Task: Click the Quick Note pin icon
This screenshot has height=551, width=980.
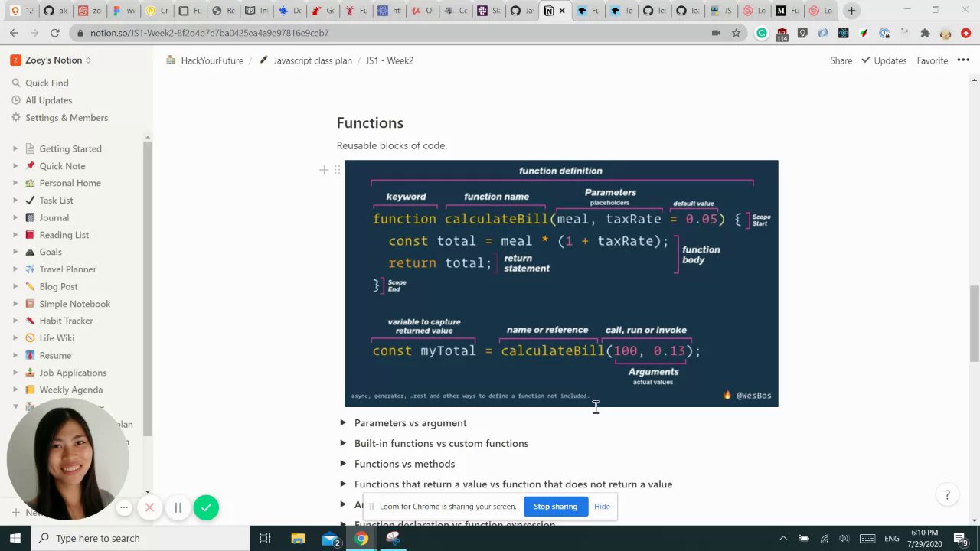Action: click(30, 166)
